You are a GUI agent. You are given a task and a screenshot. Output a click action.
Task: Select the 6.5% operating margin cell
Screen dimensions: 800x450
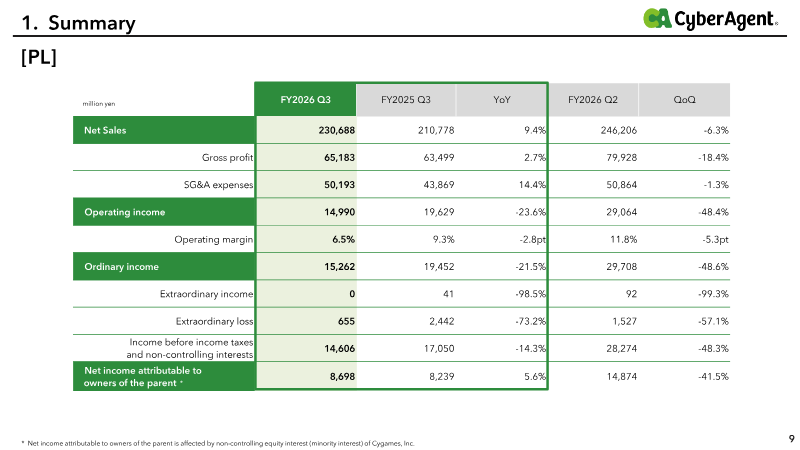click(343, 239)
